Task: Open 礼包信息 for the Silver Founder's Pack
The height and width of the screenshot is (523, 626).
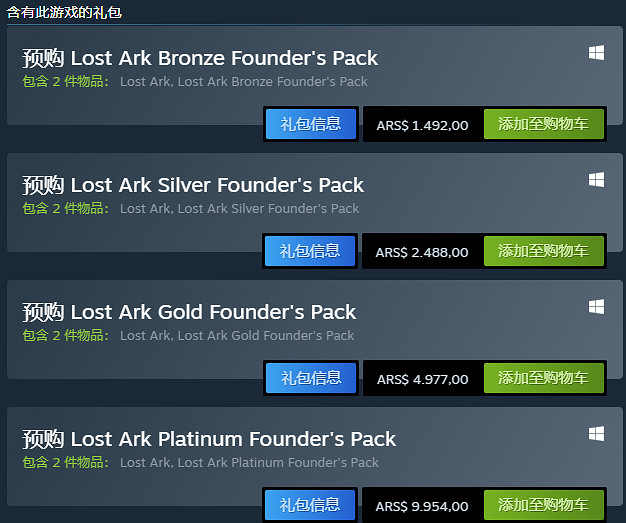Action: point(311,251)
